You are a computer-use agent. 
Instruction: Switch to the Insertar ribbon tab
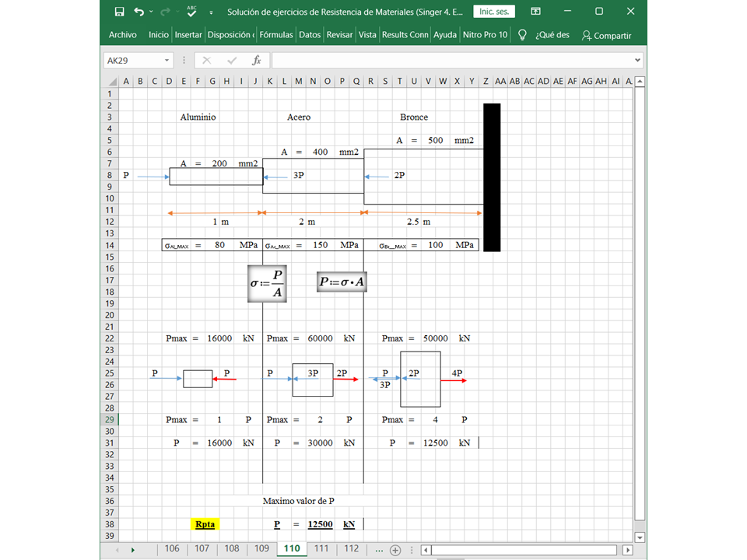tap(188, 35)
